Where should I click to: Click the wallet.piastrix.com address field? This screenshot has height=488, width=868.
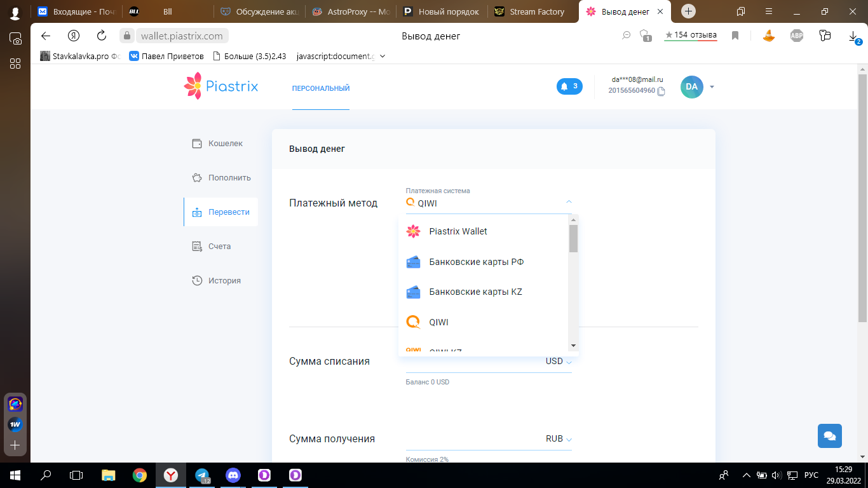point(182,36)
